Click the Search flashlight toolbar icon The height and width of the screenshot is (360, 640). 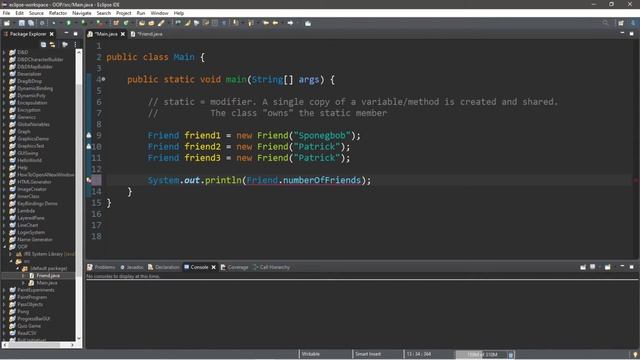click(161, 23)
